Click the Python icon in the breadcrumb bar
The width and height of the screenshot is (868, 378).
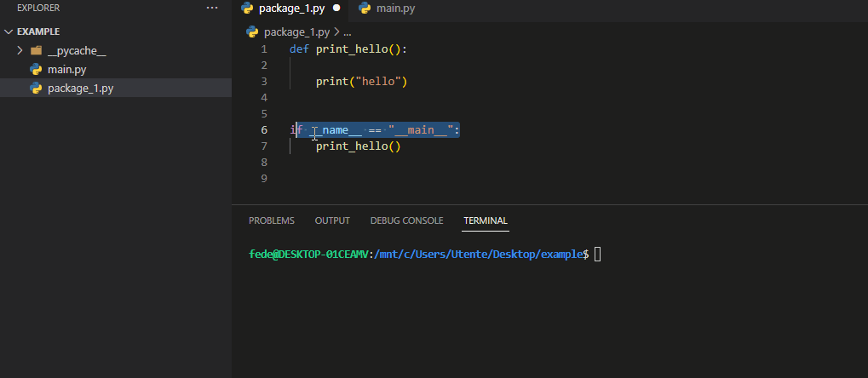pyautogui.click(x=252, y=32)
